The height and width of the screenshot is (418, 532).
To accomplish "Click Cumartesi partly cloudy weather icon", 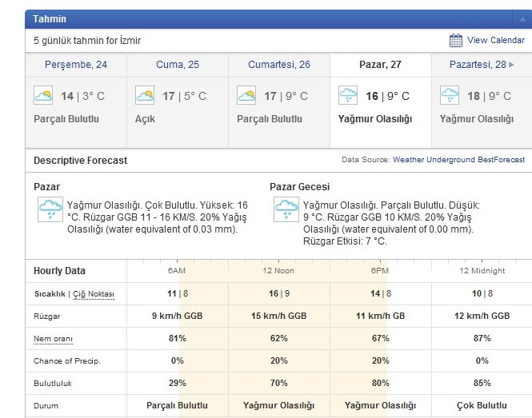I will pyautogui.click(x=246, y=97).
